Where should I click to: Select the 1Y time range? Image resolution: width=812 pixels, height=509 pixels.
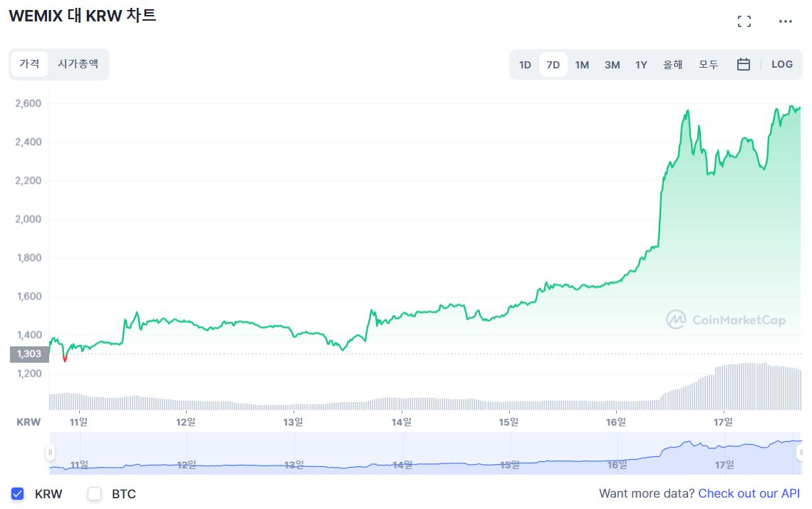pyautogui.click(x=641, y=65)
